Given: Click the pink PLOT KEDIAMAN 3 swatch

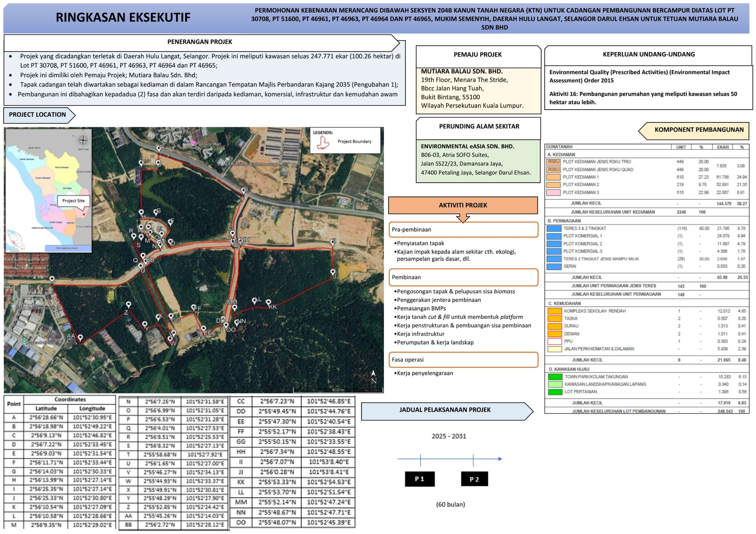Looking at the screenshot, I should [x=553, y=193].
